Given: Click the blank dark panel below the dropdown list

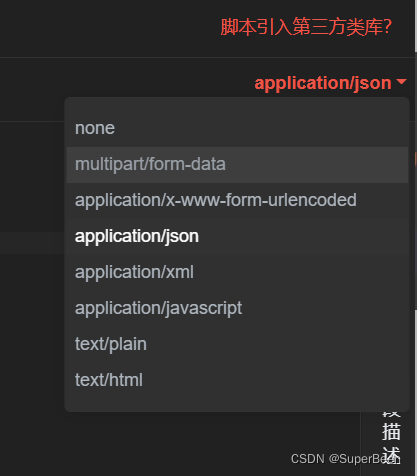Looking at the screenshot, I should (x=180, y=443).
